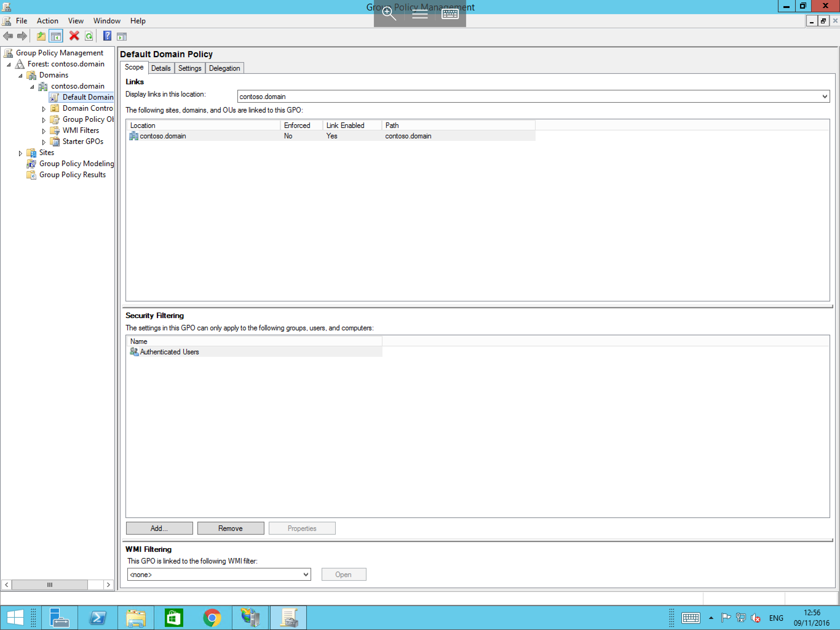Open File Explorer from taskbar
Image resolution: width=840 pixels, height=630 pixels.
tap(136, 617)
